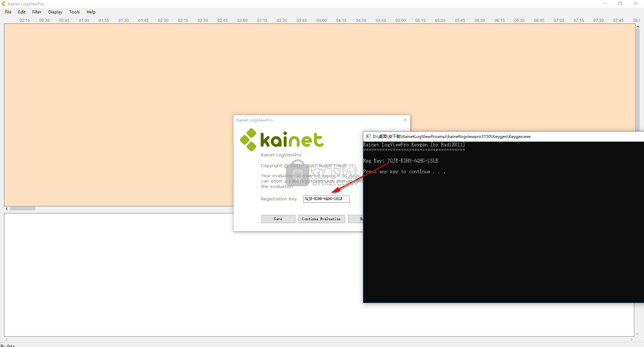The width and height of the screenshot is (644, 347).
Task: Click the timeline scroll-left arrow
Action: click(x=7, y=208)
